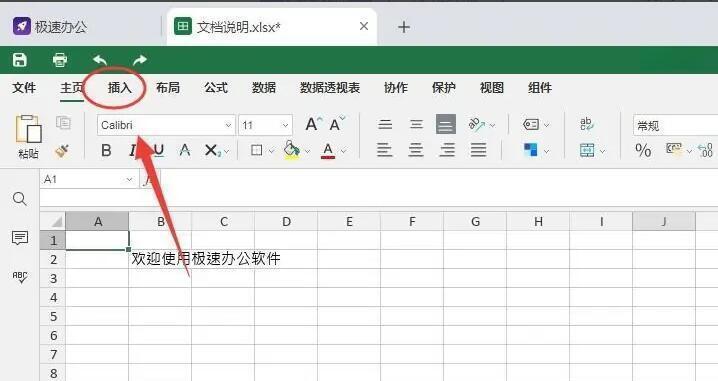718x381 pixels.
Task: Align text left
Action: pos(385,150)
